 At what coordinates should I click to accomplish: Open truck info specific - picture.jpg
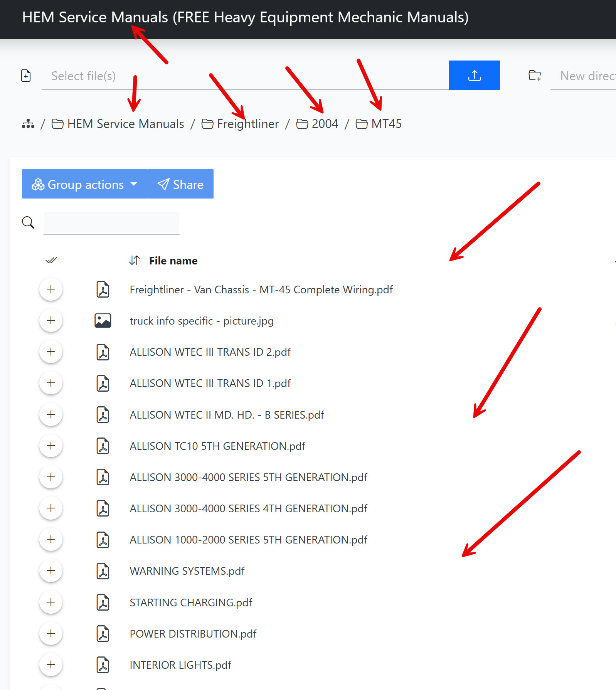(x=202, y=321)
